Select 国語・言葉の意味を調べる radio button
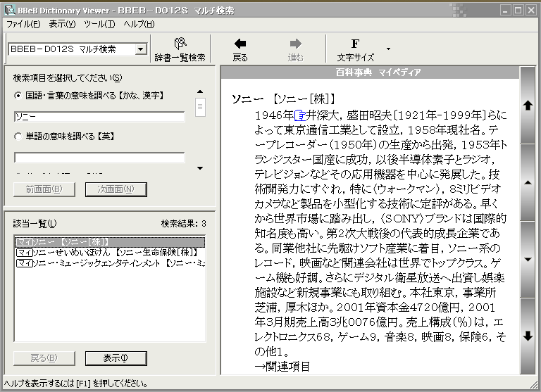The image size is (541, 392). (18, 96)
